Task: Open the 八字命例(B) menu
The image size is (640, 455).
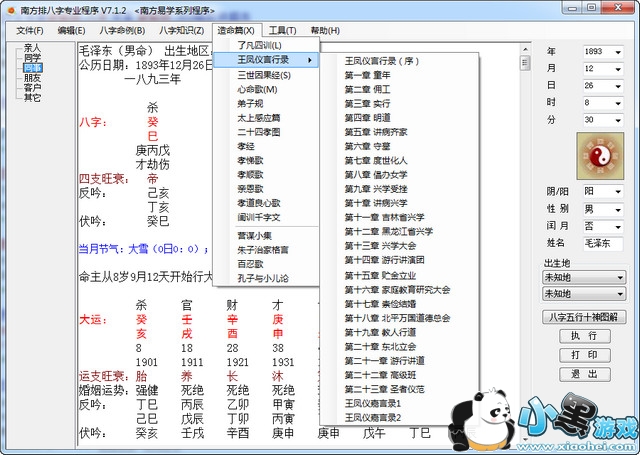Action: pyautogui.click(x=122, y=31)
